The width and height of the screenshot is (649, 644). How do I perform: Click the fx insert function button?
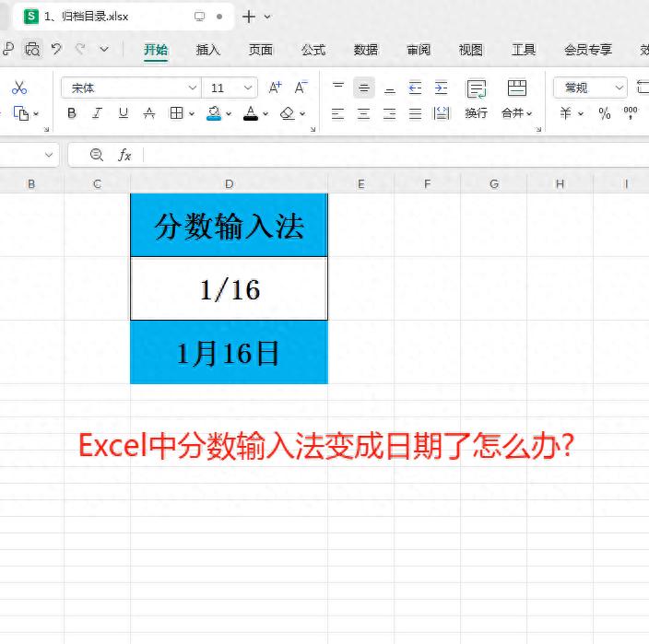[x=124, y=155]
